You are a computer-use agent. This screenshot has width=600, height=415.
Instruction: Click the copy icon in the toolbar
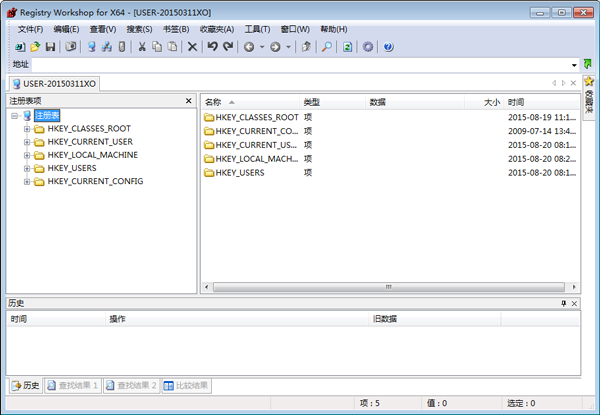click(x=157, y=47)
